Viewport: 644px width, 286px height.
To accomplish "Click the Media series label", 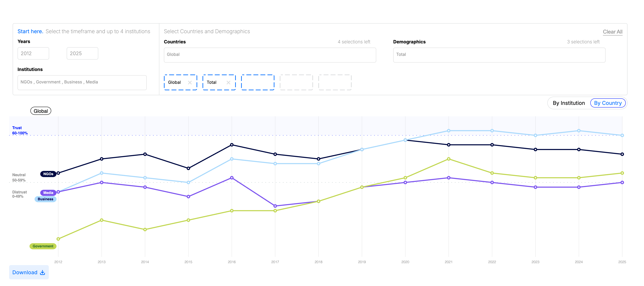I will pyautogui.click(x=48, y=193).
